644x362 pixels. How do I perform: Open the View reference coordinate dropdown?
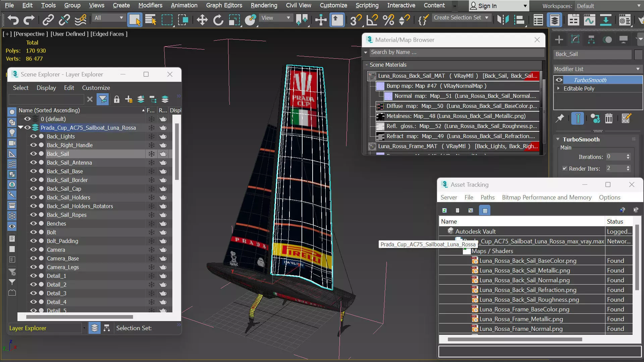275,18
